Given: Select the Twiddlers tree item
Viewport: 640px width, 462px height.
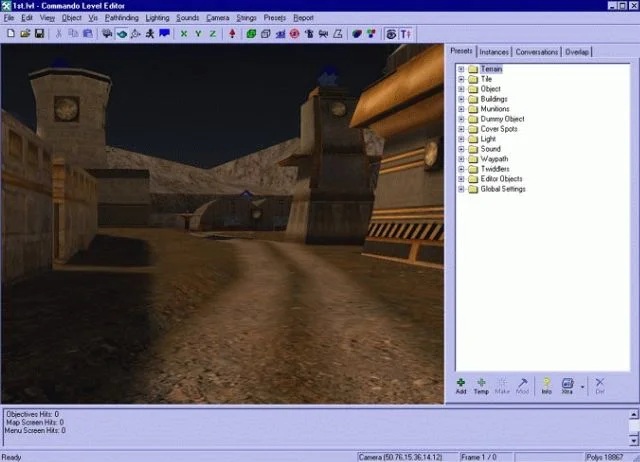Looking at the screenshot, I should [495, 169].
